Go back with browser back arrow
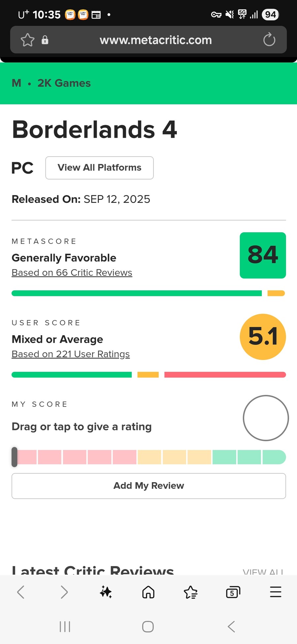 pos(21,592)
